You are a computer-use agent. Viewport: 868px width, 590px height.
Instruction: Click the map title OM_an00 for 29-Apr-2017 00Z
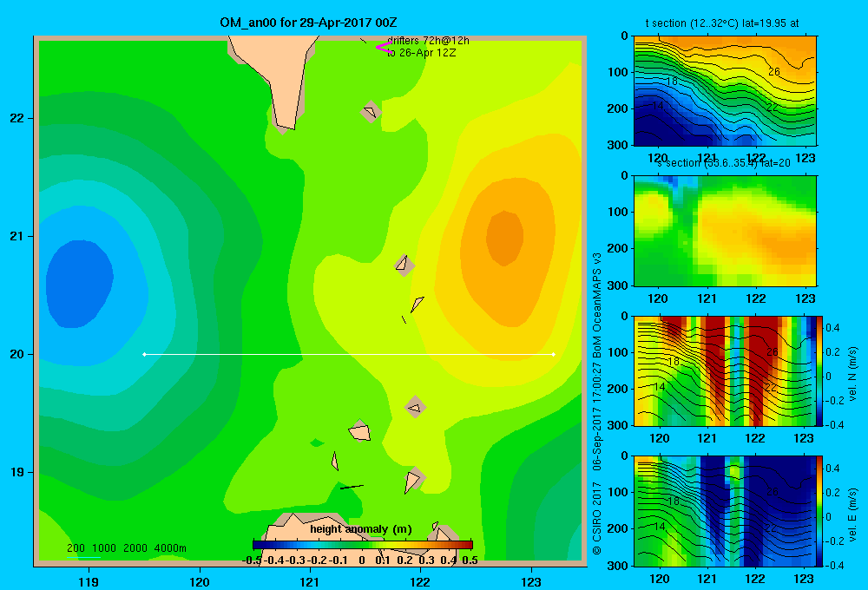(x=308, y=23)
